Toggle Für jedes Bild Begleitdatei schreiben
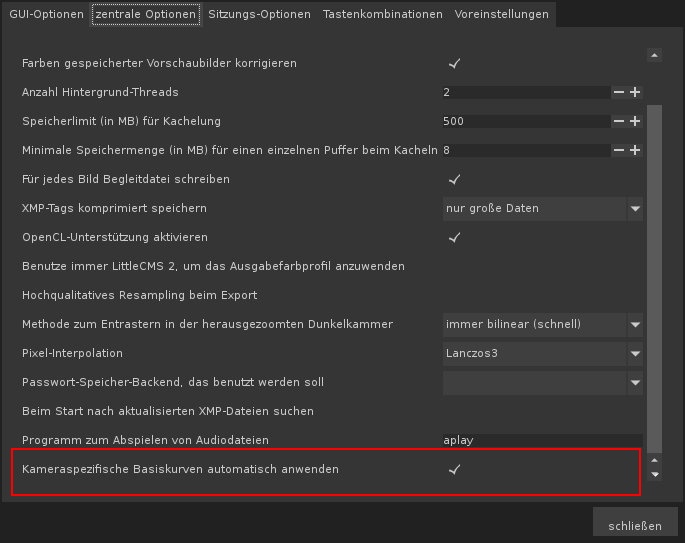685x543 pixels. click(x=453, y=179)
